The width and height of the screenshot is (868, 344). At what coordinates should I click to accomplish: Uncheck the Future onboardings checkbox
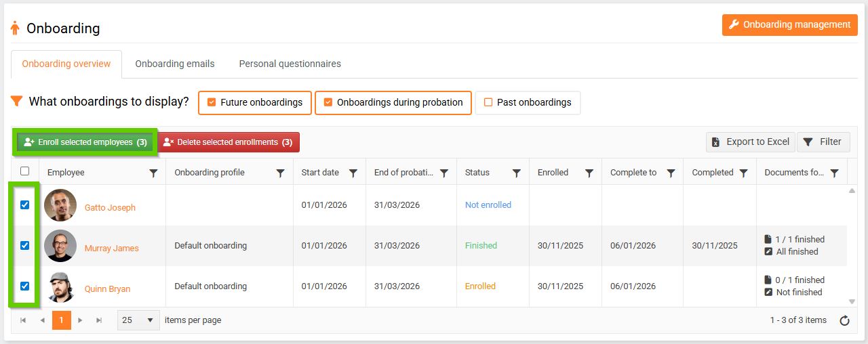[212, 103]
